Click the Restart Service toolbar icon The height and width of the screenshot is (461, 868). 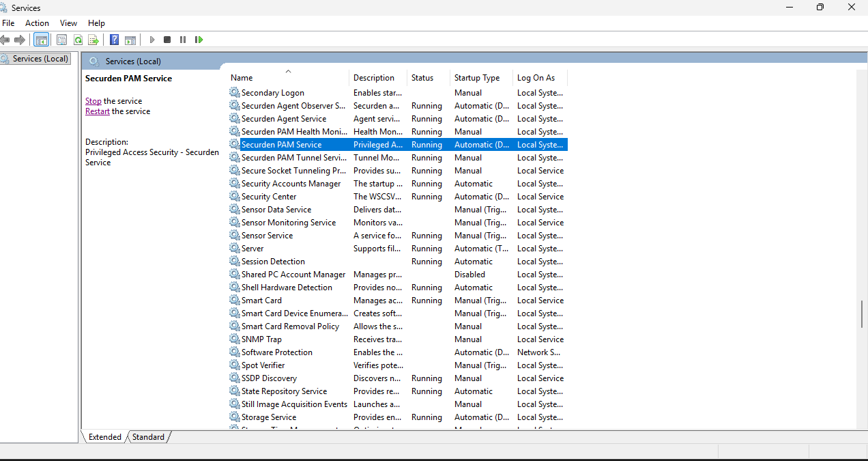tap(199, 40)
